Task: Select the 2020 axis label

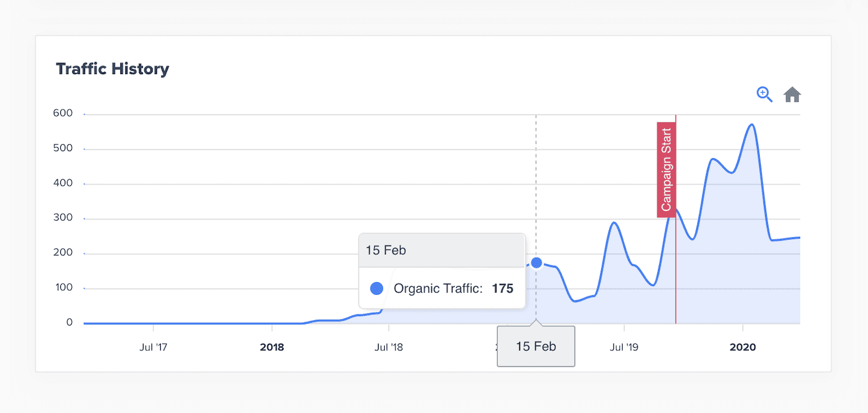Action: 742,347
